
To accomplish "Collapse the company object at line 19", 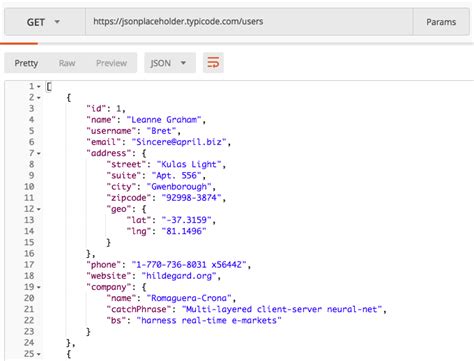I will point(39,287).
